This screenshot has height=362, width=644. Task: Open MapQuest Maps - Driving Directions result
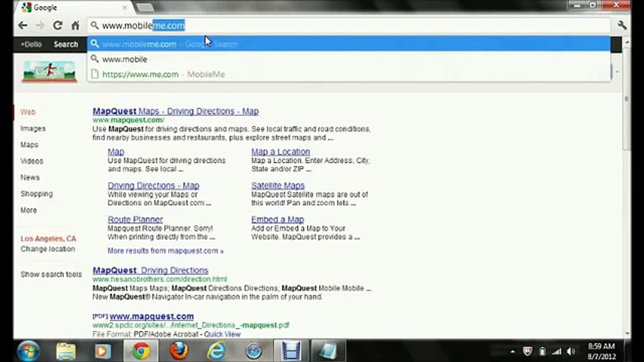coord(176,111)
